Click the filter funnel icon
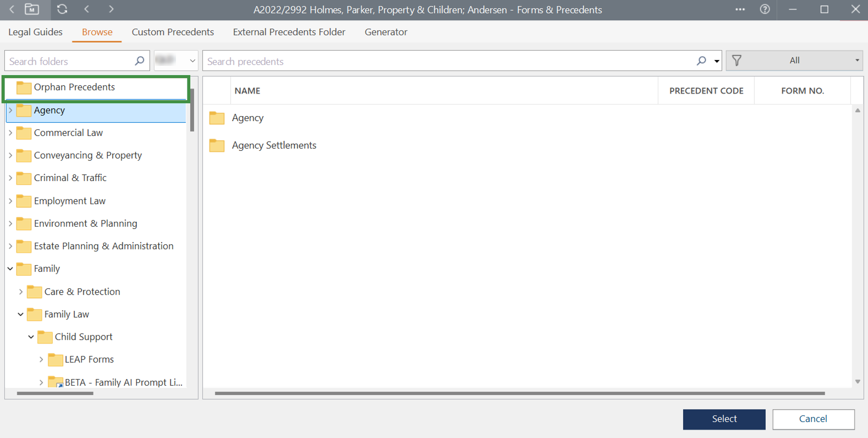The image size is (868, 438). tap(736, 61)
